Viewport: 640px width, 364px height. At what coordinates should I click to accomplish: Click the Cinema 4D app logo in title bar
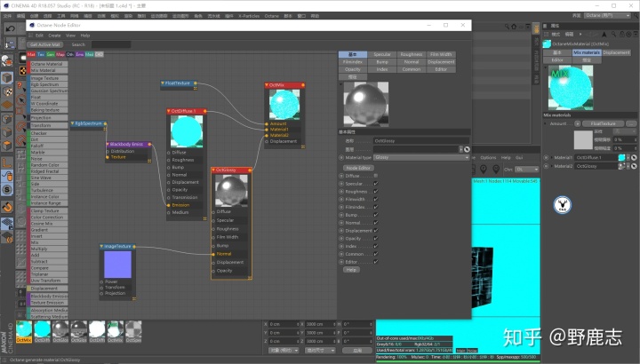[x=5, y=5]
